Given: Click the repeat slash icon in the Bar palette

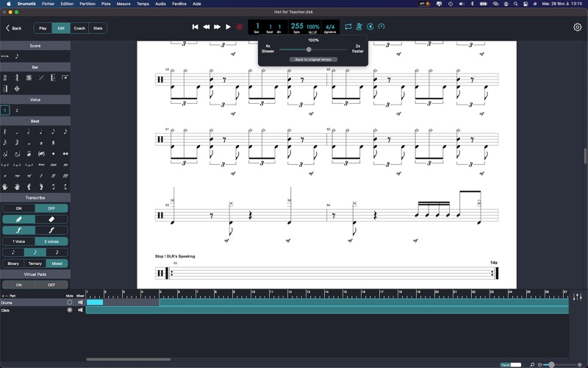Looking at the screenshot, I should (x=41, y=78).
